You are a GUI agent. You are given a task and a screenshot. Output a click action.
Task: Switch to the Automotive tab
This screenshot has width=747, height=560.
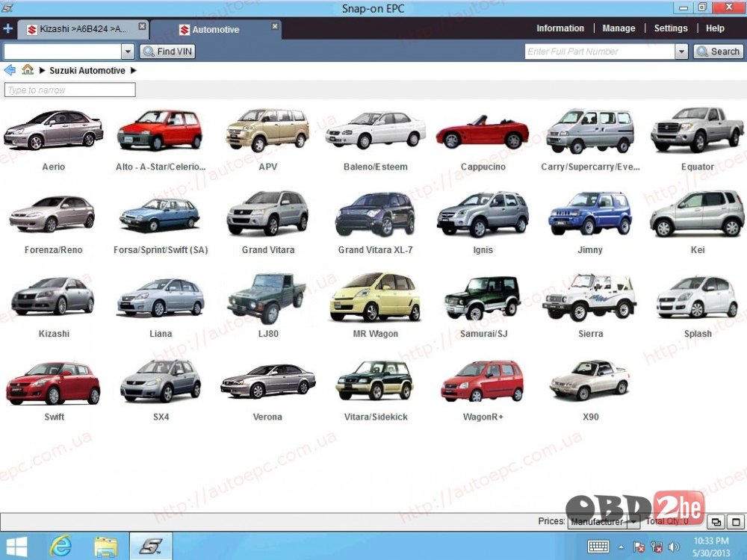pos(215,30)
